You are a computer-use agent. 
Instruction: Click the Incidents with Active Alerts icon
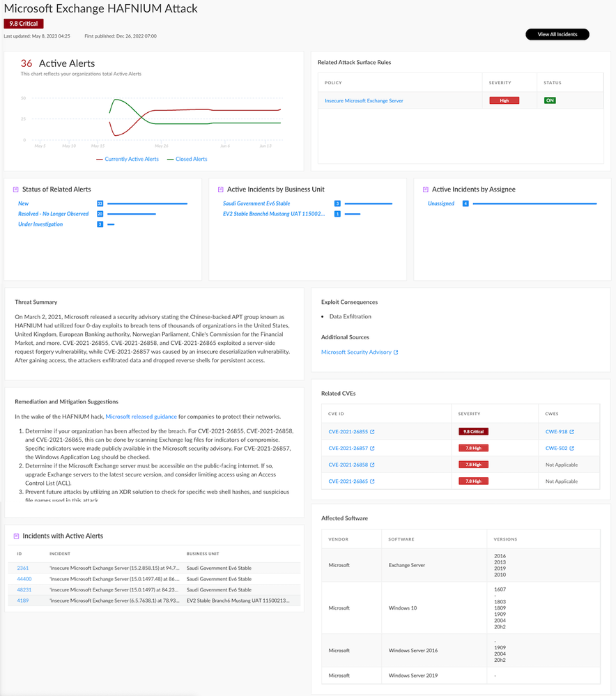tap(17, 536)
